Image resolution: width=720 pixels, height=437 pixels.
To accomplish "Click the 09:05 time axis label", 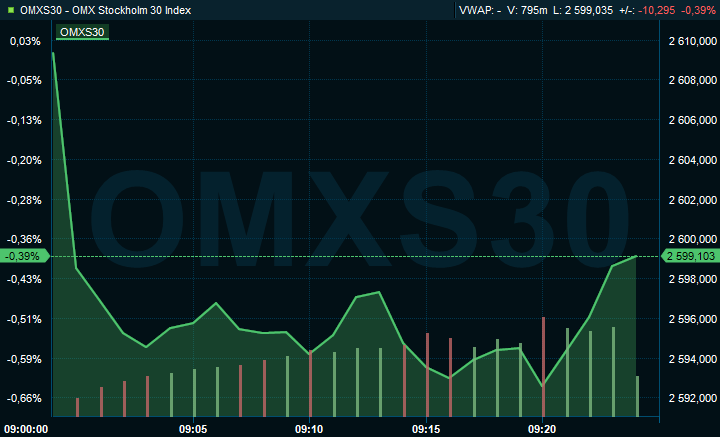I will [193, 430].
